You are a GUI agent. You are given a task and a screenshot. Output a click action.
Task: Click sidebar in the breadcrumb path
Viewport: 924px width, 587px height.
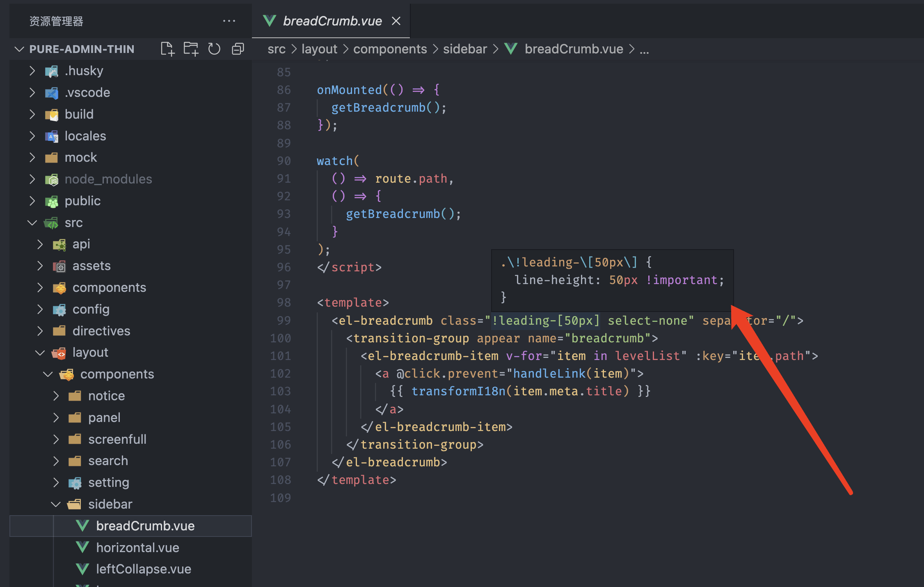(465, 49)
